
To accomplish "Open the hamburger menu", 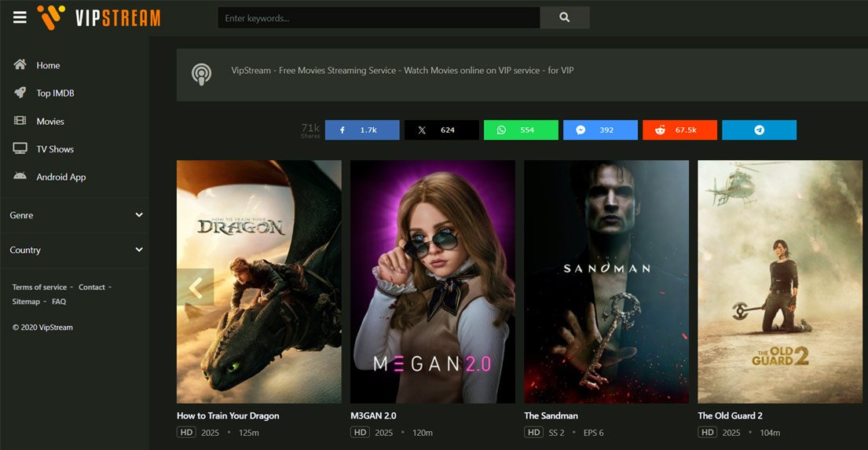I will [x=20, y=18].
